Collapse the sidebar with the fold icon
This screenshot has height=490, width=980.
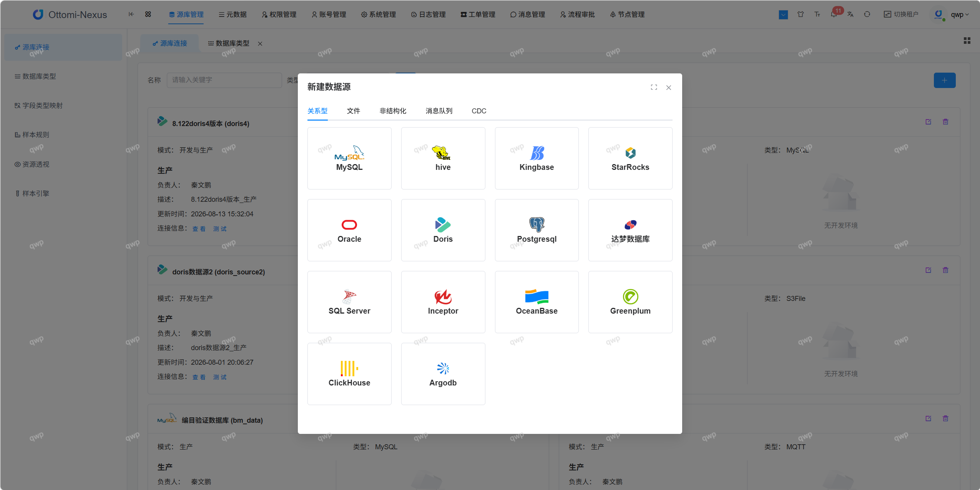tap(131, 14)
